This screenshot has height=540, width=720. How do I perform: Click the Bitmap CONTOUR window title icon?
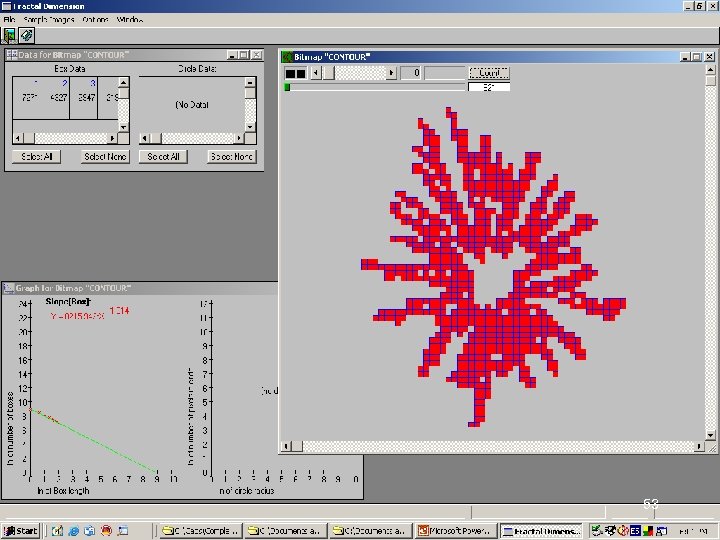click(288, 57)
